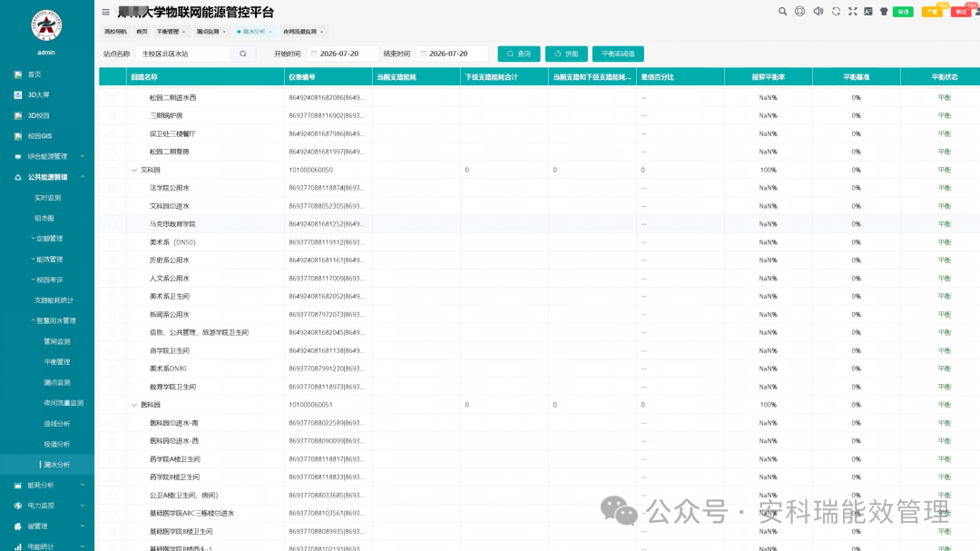Click the 电力监控 sidebar icon
Screen dimensions: 980x551
click(x=17, y=506)
